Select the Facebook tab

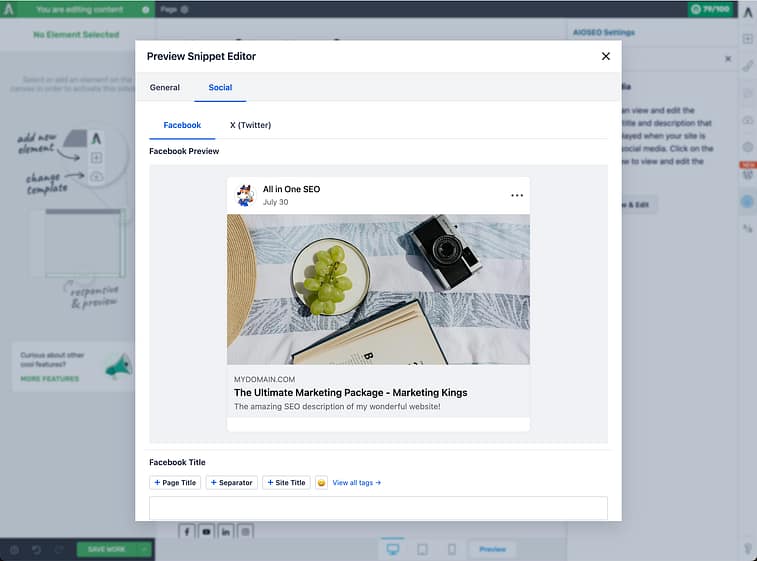pyautogui.click(x=182, y=125)
